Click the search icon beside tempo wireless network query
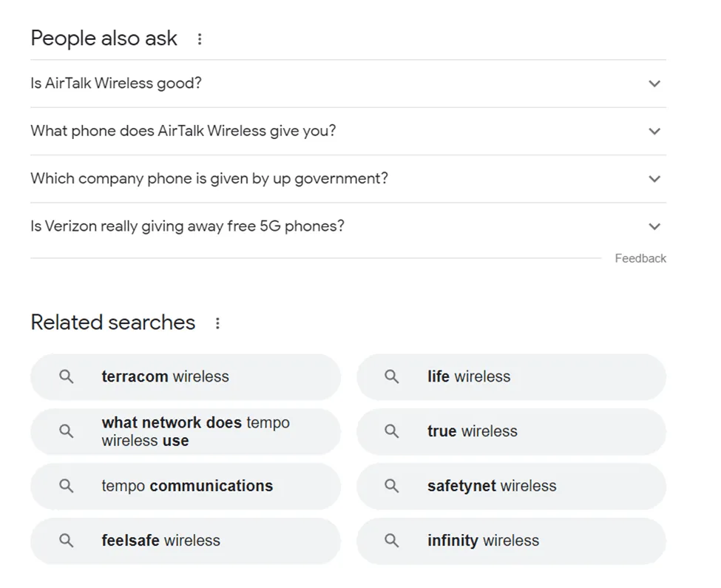This screenshot has width=721, height=588. (x=66, y=431)
